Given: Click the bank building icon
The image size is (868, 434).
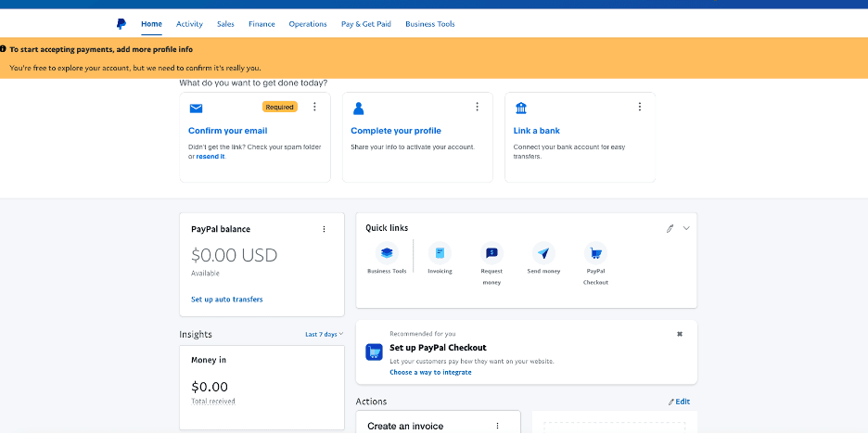Looking at the screenshot, I should [521, 108].
